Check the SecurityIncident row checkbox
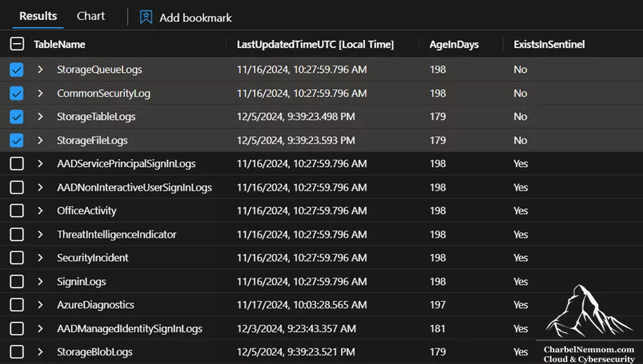Screen dimensions: 643x364 click(17, 258)
